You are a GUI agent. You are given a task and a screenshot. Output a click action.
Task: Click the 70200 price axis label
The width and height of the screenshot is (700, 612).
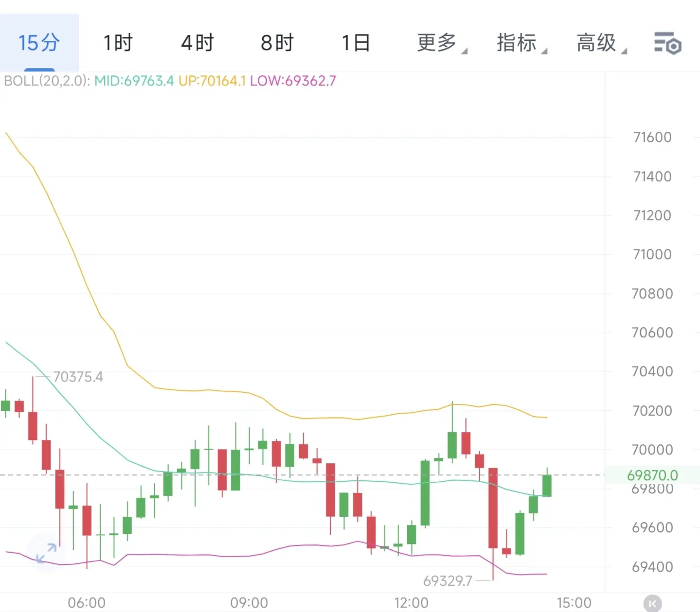[652, 411]
